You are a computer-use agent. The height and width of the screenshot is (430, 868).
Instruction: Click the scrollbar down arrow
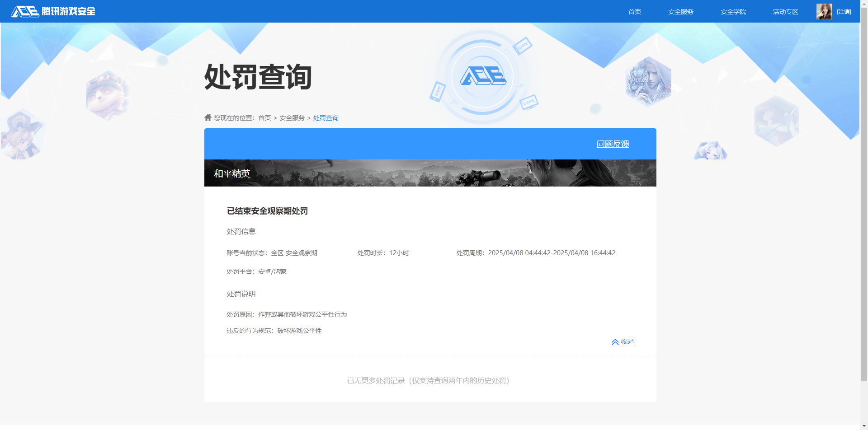[864, 426]
